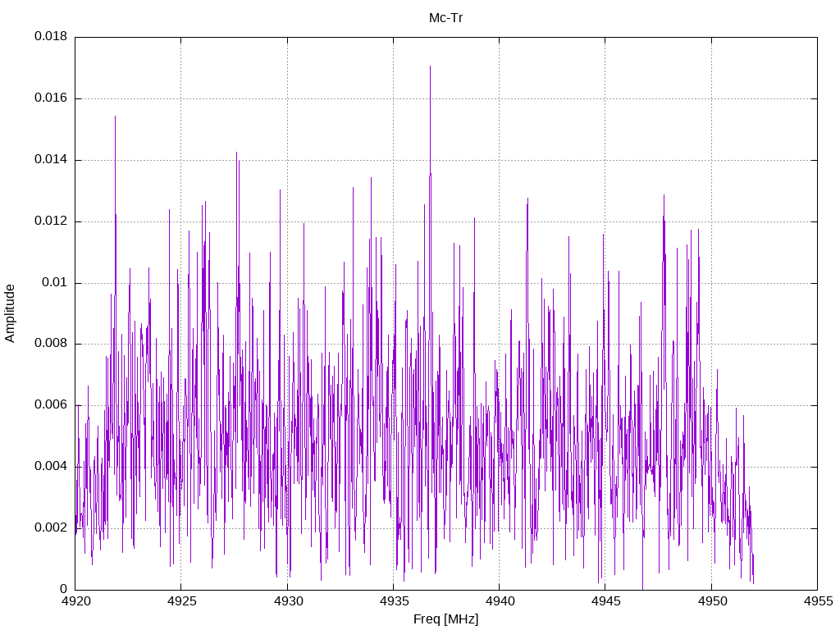
Task: Click x-axis tick label 4940
Action: (x=500, y=601)
